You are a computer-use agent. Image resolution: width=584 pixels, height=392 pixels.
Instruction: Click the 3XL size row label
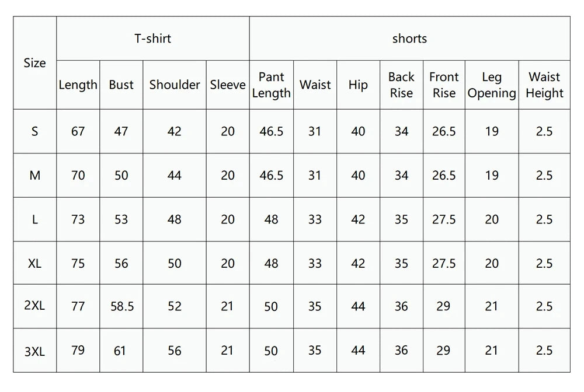click(34, 351)
